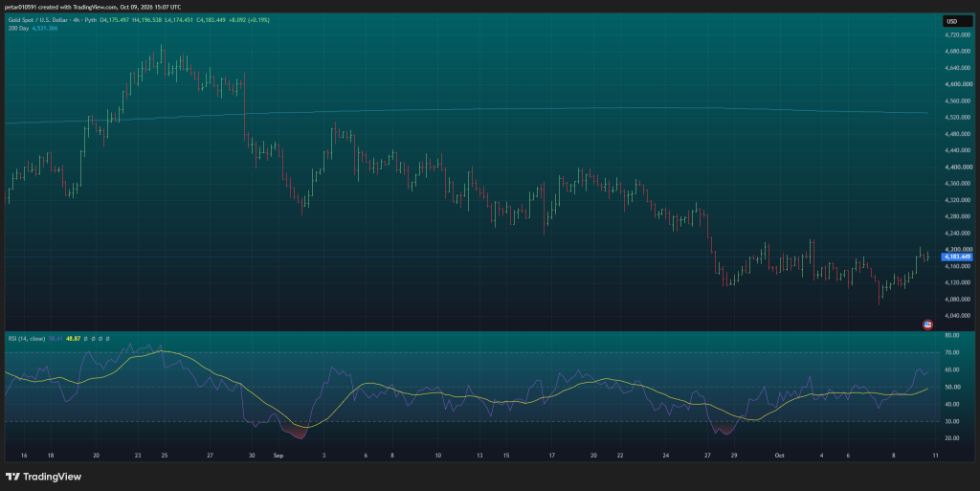Click the 4,720.000 price scale label
The height and width of the screenshot is (491, 980).
[x=958, y=35]
